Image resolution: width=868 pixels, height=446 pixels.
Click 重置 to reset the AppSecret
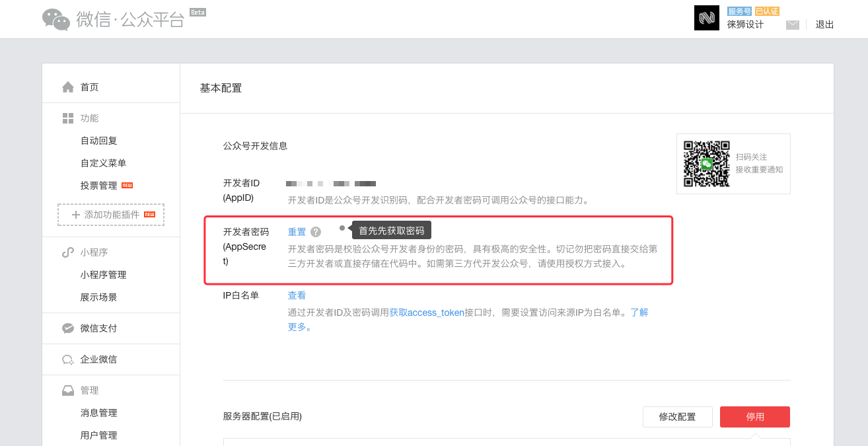click(x=297, y=232)
